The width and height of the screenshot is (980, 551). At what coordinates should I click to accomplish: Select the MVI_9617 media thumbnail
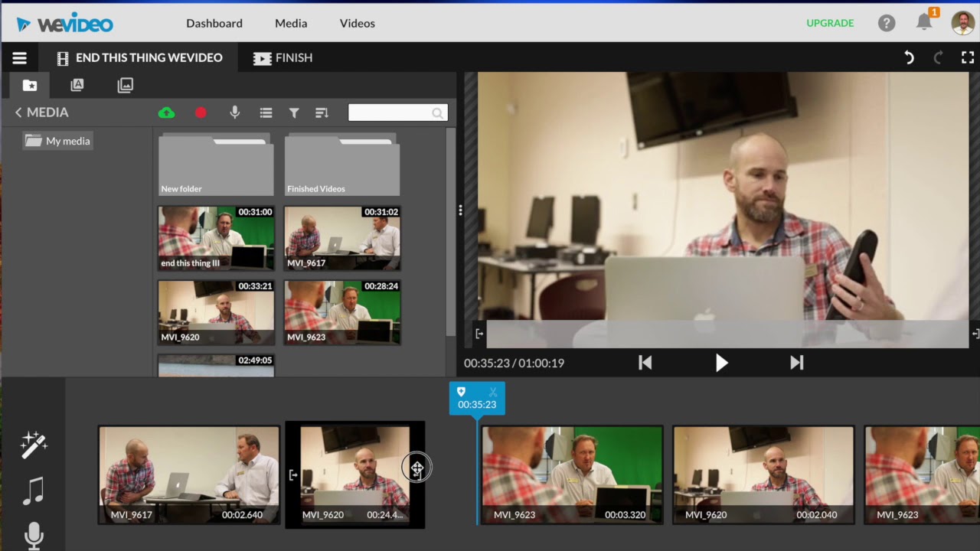[x=342, y=237]
